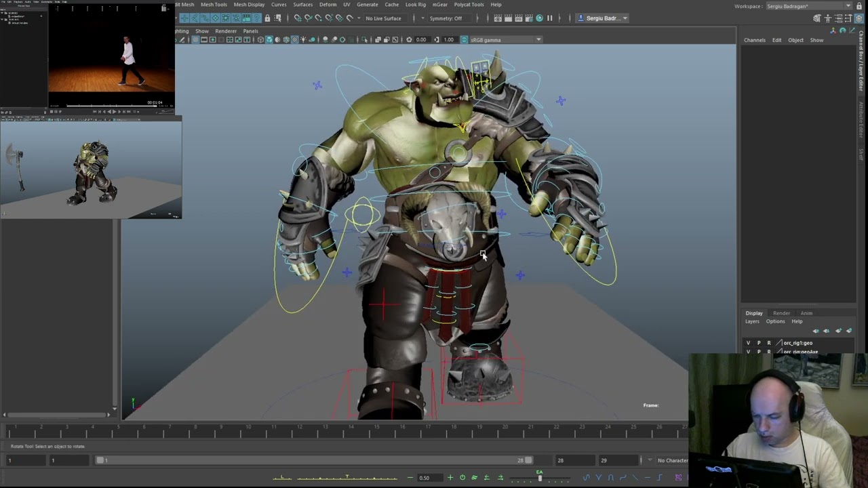The height and width of the screenshot is (488, 868).
Task: Toggle pause Viewport 2.0 display
Action: tap(550, 18)
